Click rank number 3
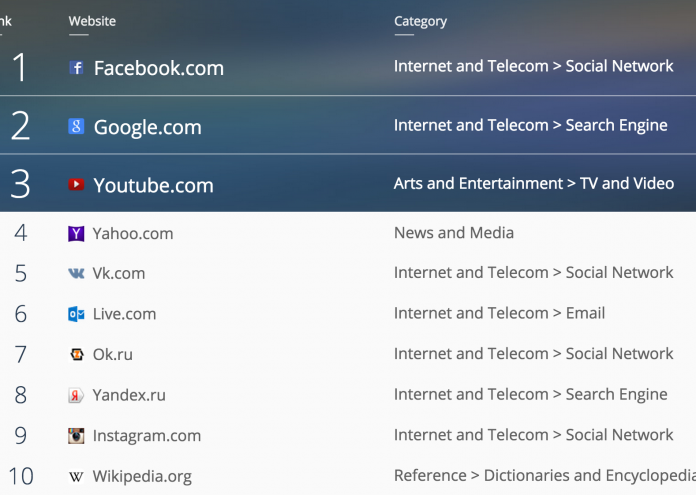The height and width of the screenshot is (495, 696). tap(20, 184)
